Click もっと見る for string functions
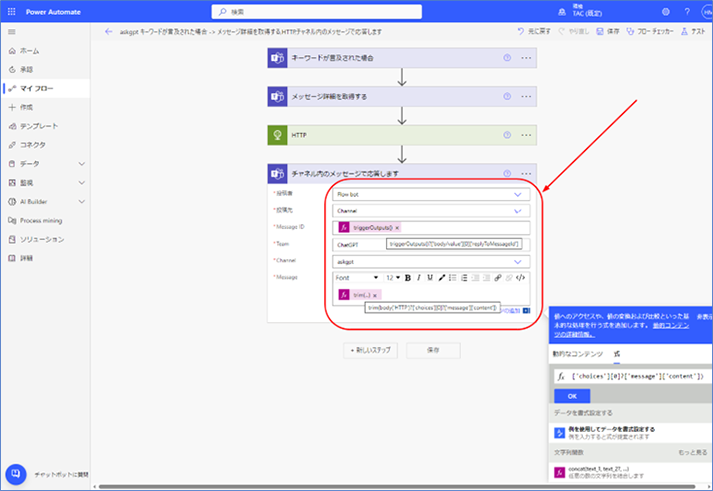713x491 pixels. [x=693, y=452]
